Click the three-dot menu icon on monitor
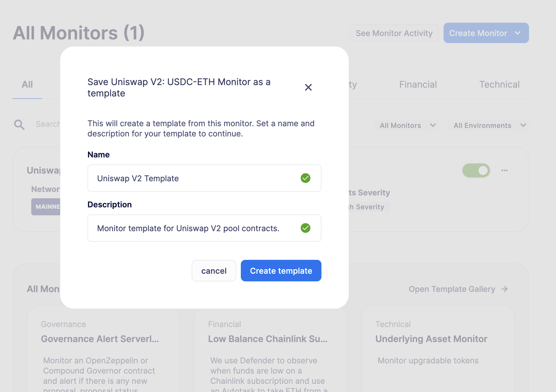 [505, 170]
